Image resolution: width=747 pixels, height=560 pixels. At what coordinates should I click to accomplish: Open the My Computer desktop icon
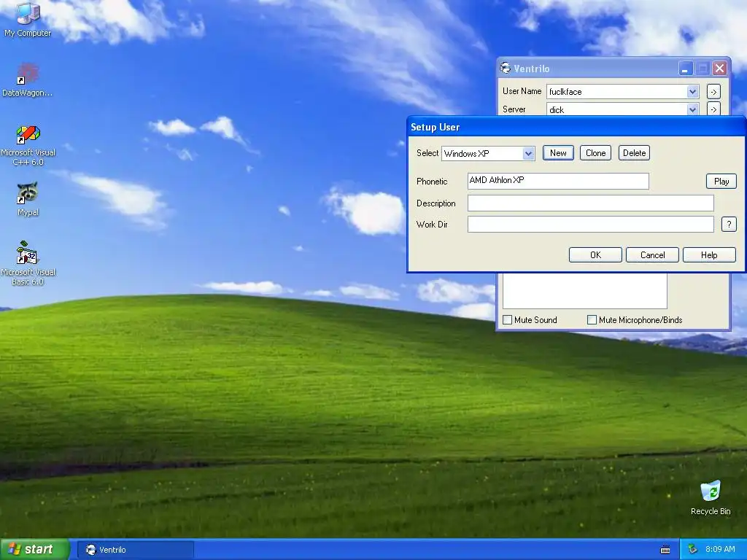coord(28,19)
